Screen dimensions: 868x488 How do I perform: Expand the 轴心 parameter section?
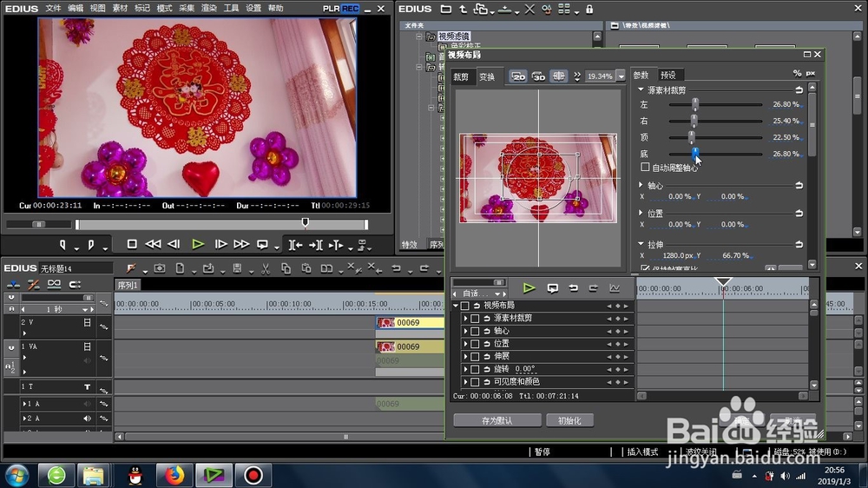[x=641, y=184]
